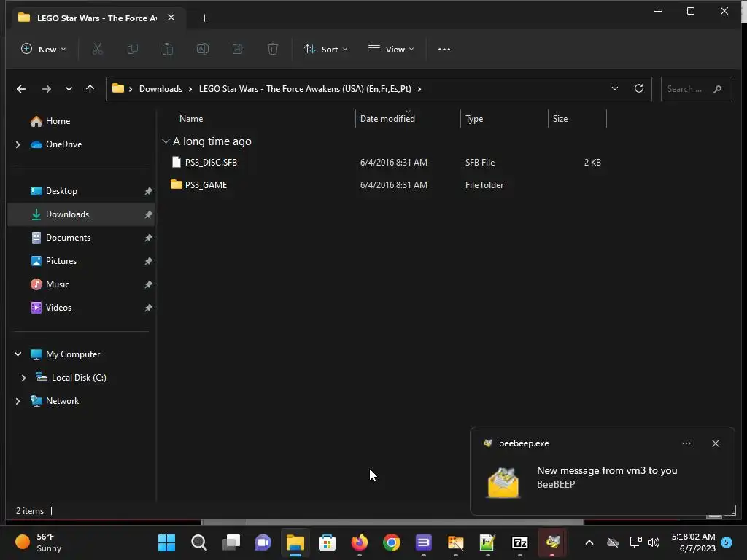Close the LEGO Star Wars tab
This screenshot has height=560, width=747.
pyautogui.click(x=171, y=17)
